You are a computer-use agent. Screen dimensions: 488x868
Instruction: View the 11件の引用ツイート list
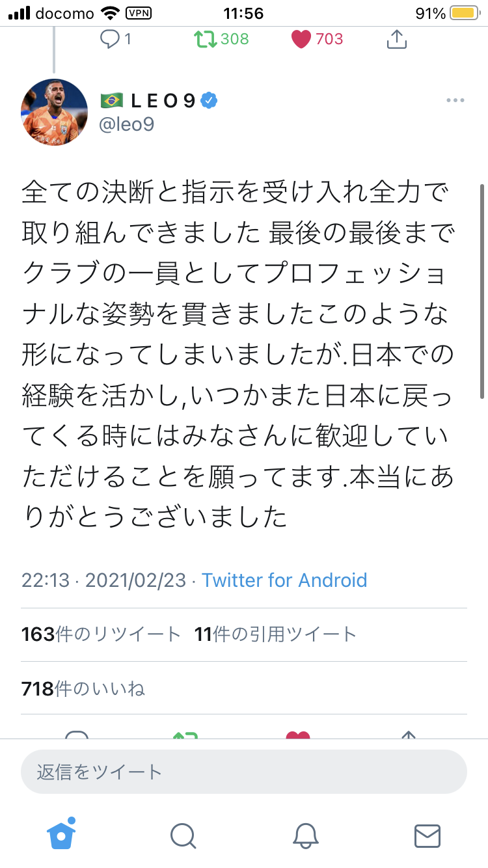point(275,634)
